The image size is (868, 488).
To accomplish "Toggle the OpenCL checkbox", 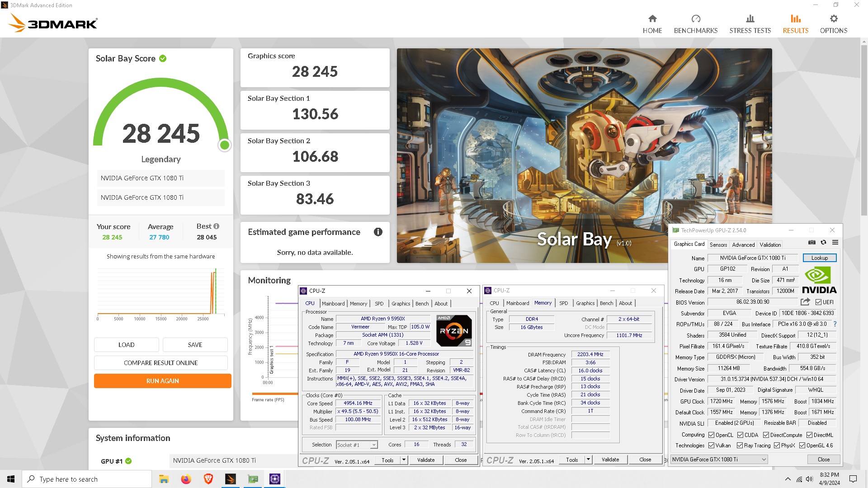I will point(711,435).
